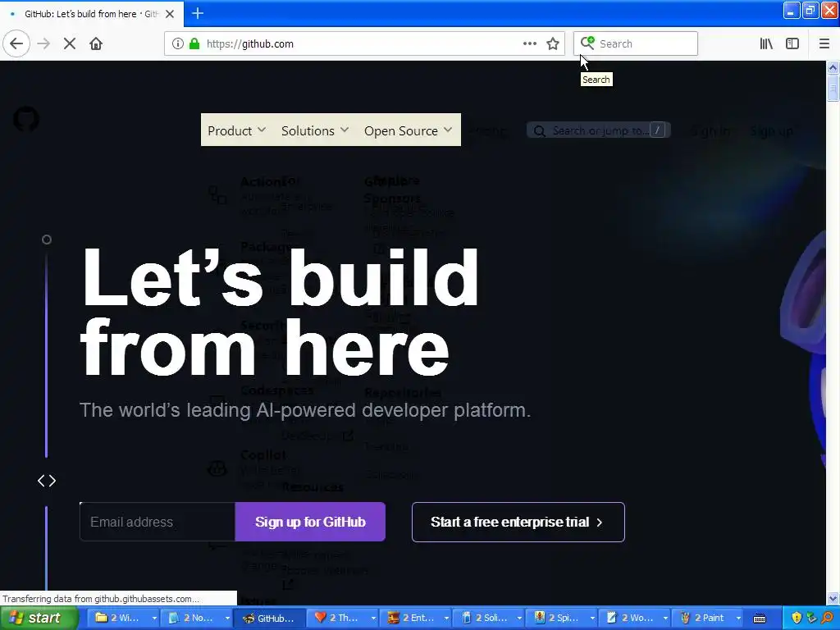Click the Sign up link in header

click(771, 130)
